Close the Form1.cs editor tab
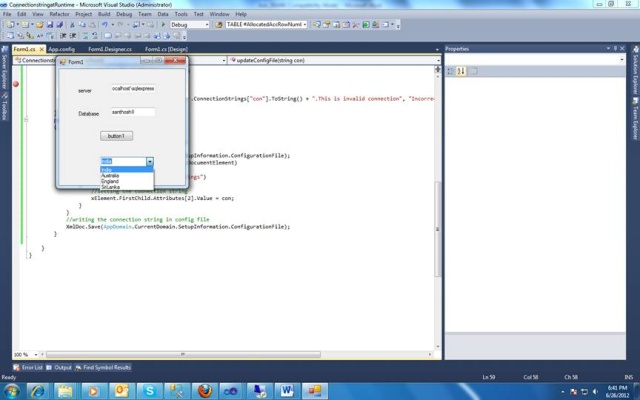Viewport: 640px width, 400px height. pyautogui.click(x=42, y=49)
